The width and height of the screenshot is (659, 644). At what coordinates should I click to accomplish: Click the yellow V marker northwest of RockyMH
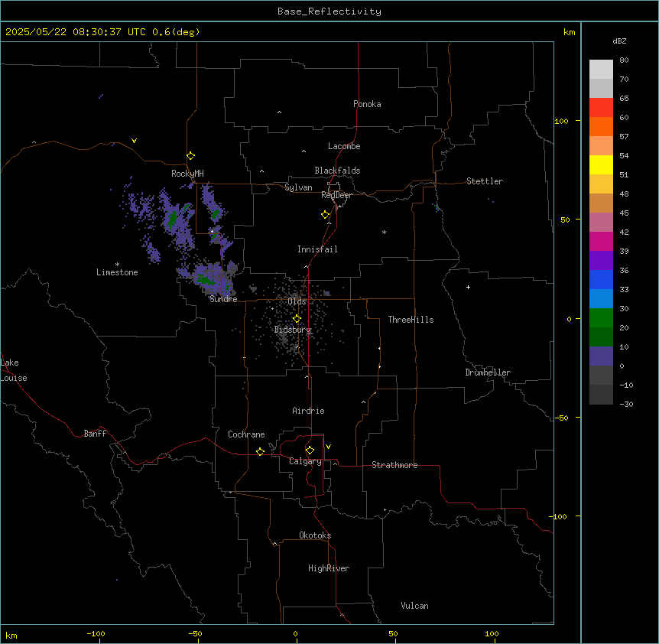(x=134, y=141)
